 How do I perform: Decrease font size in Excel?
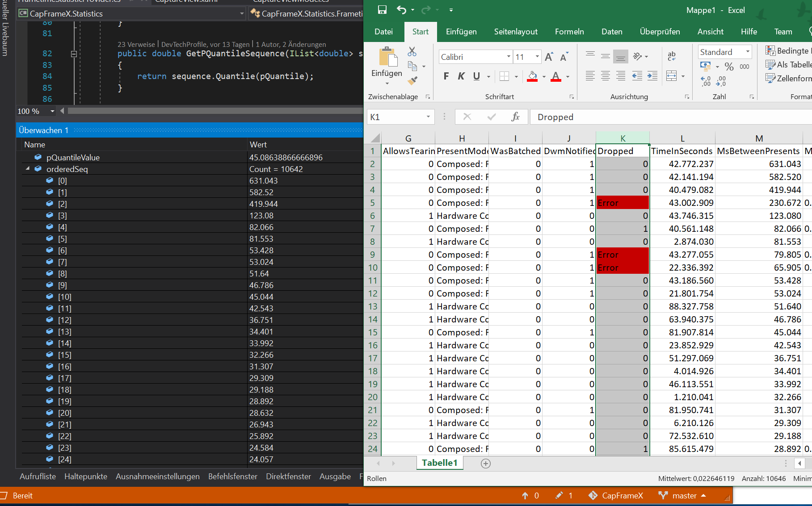pos(564,57)
